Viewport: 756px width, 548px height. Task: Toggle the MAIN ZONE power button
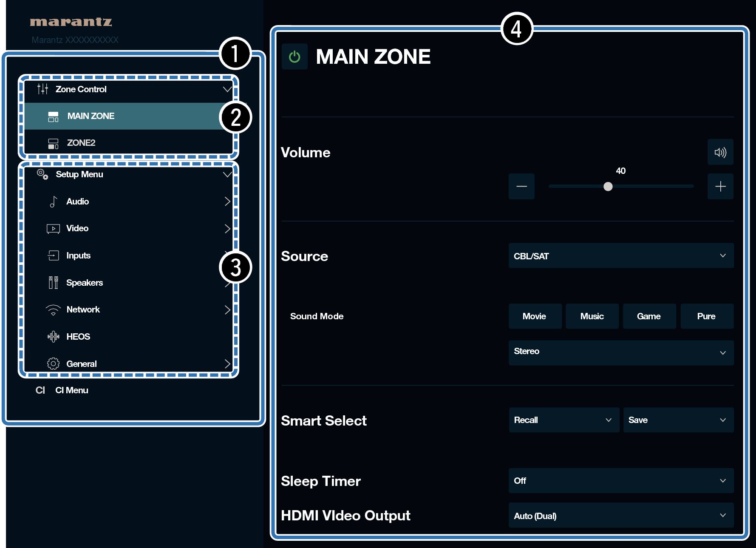(294, 57)
